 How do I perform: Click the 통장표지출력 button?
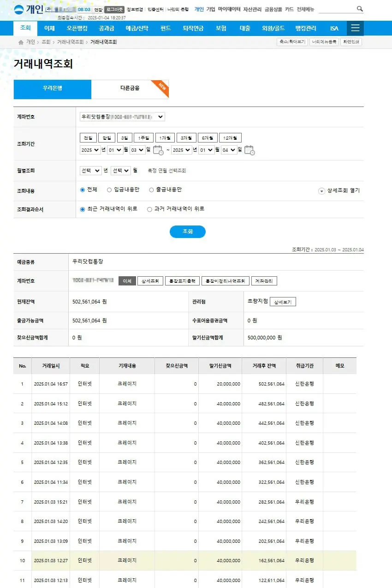coord(183,281)
